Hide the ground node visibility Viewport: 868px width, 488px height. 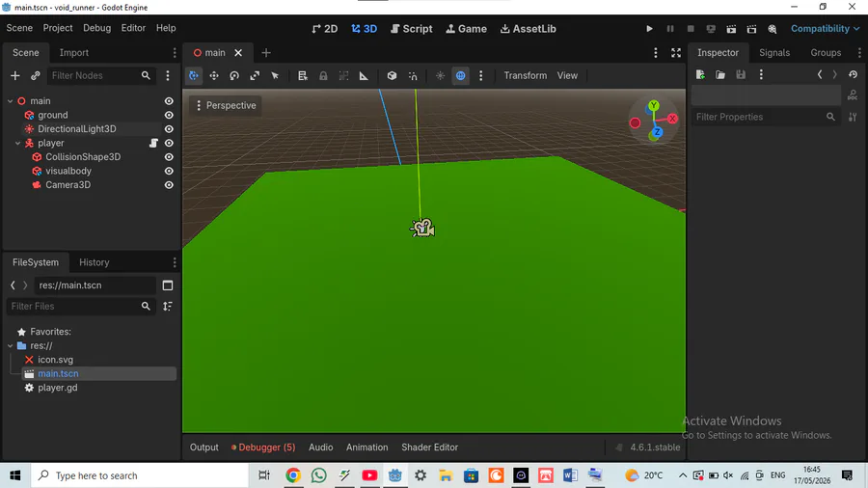(169, 115)
